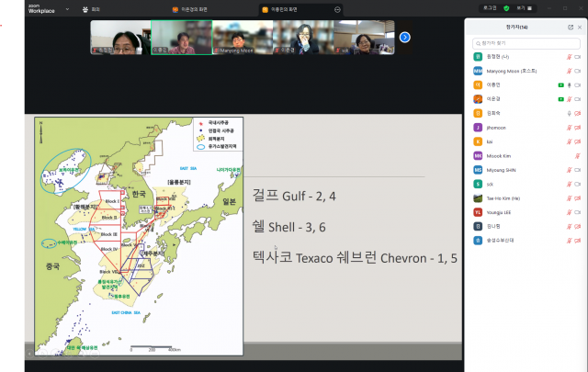
Task: Open the 회의 meeting tab
Action: [x=92, y=9]
